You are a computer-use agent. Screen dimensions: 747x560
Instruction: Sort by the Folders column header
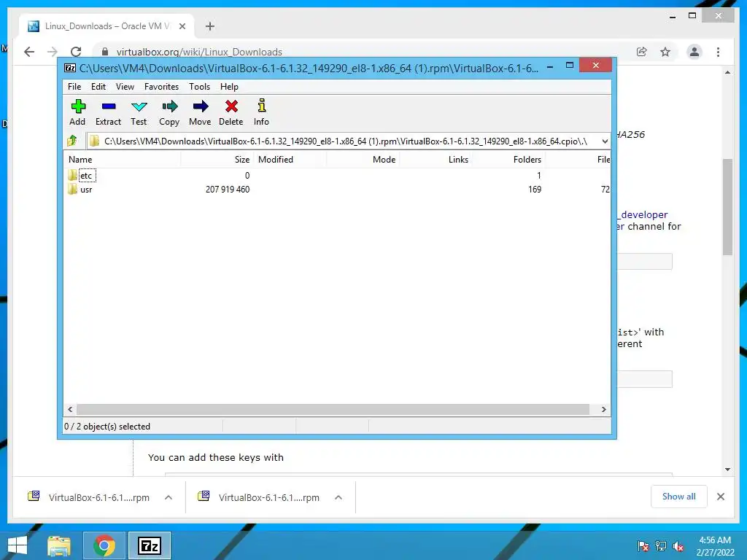pyautogui.click(x=508, y=160)
